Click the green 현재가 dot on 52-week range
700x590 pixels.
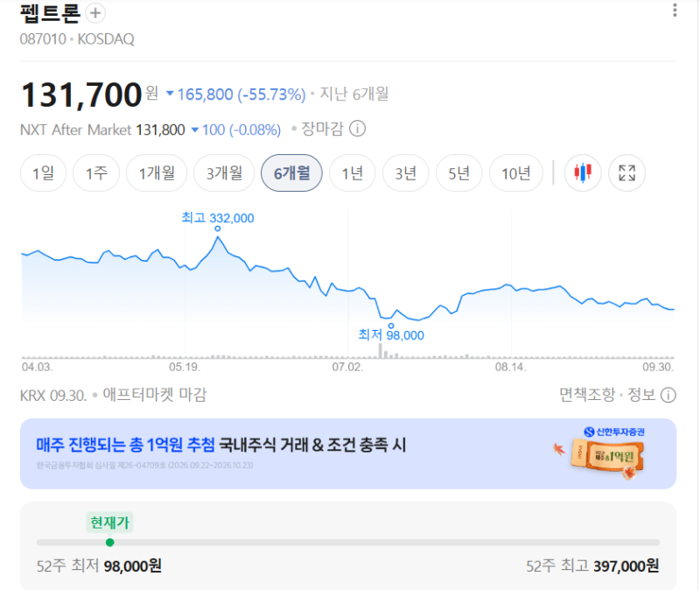[110, 543]
